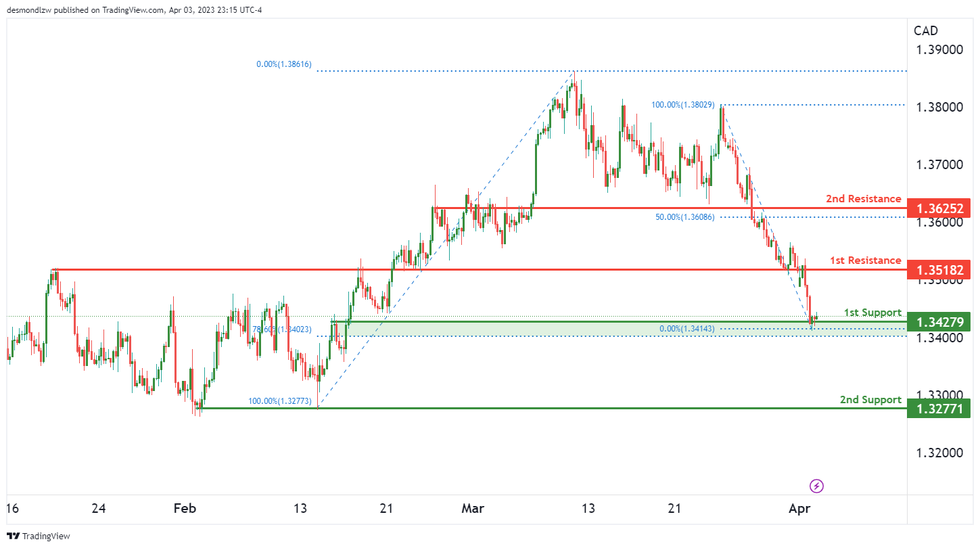This screenshot has height=548, width=980.
Task: Select the 1.32771 green price tag
Action: (940, 408)
